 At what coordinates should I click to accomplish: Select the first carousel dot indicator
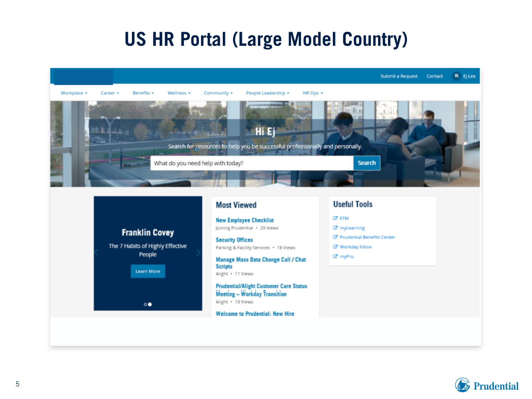(x=145, y=304)
